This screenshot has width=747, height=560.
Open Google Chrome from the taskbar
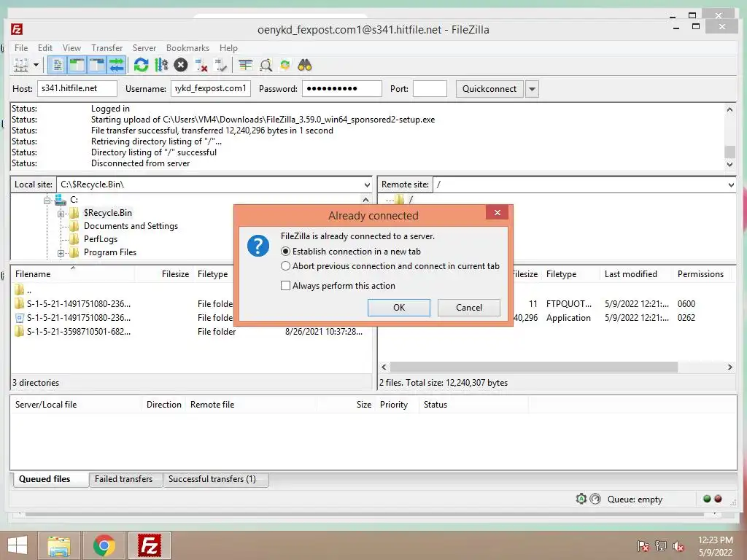104,545
